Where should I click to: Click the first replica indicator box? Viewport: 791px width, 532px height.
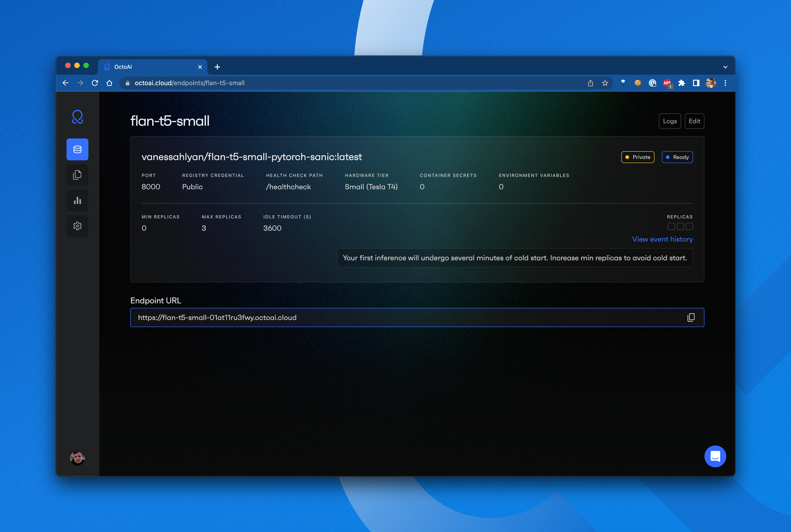point(671,226)
